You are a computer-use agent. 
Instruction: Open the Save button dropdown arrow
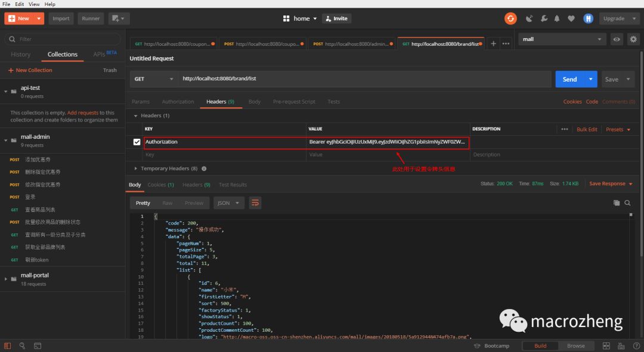pos(628,79)
